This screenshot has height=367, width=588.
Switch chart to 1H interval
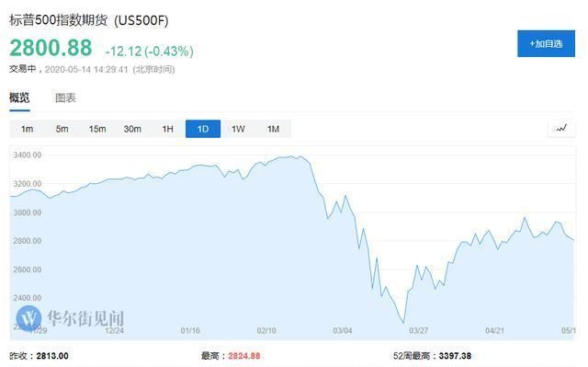[x=167, y=129]
